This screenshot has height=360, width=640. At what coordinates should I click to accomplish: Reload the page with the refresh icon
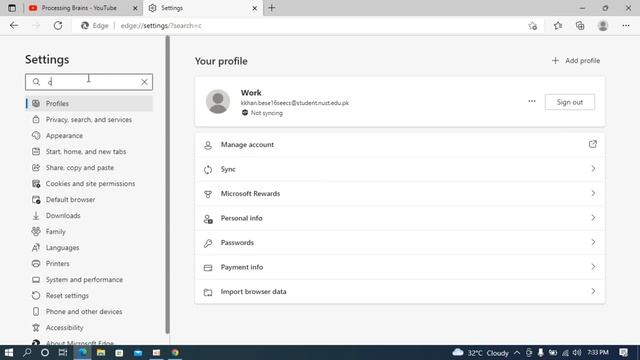58,26
